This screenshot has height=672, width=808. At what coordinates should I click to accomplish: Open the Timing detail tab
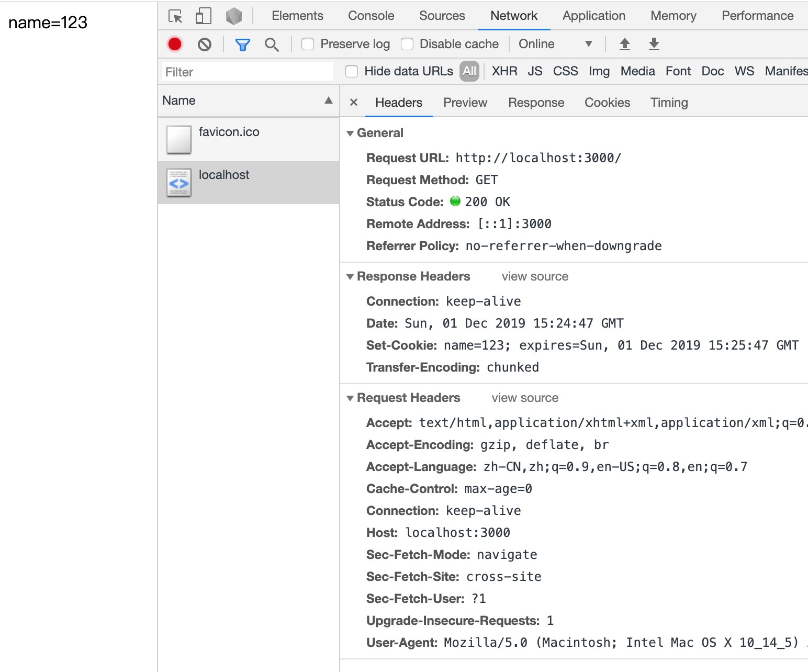coord(669,103)
